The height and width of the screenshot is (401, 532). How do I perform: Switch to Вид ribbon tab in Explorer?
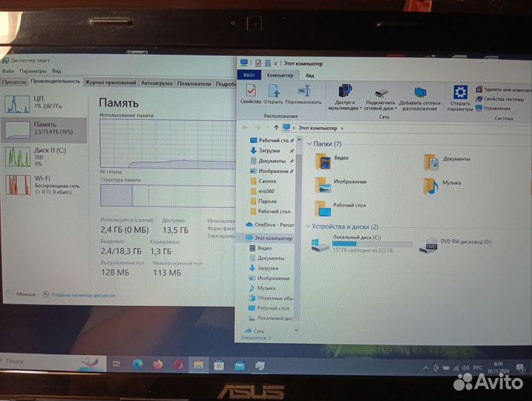309,76
